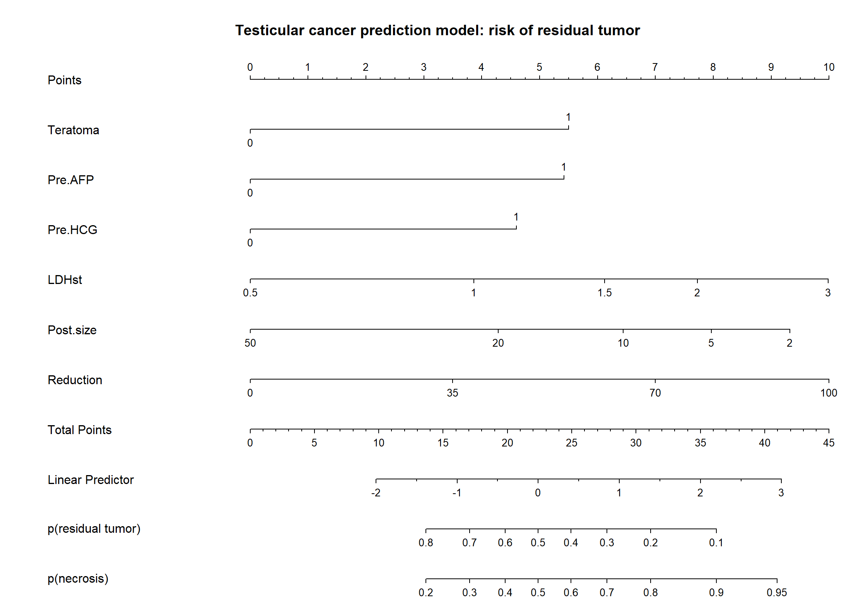Select the p(residual tumor) label
Image resolution: width=868 pixels, height=614 pixels.
click(94, 529)
